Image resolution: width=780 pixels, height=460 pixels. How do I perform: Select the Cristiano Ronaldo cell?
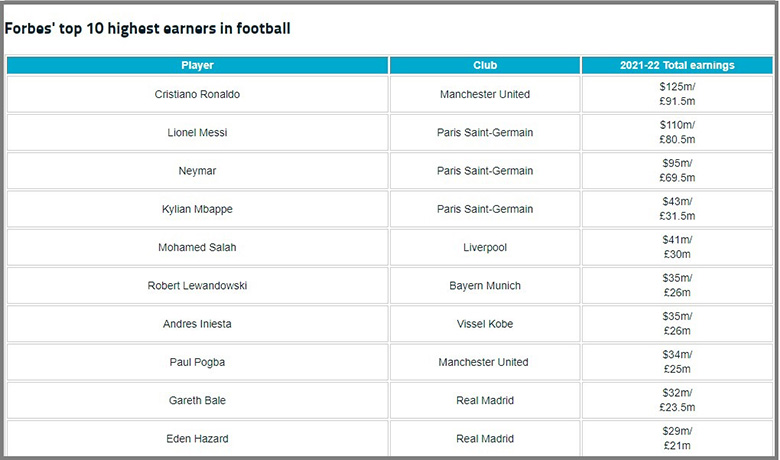point(197,94)
